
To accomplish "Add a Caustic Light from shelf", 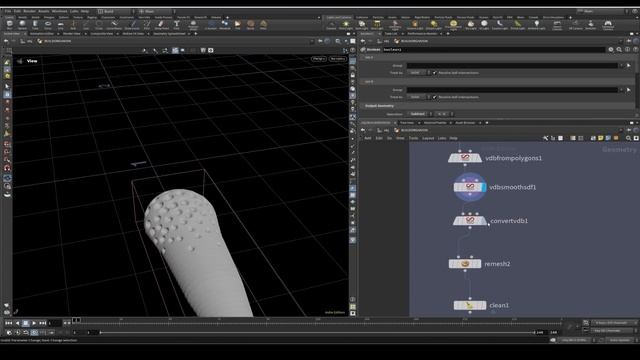I will 499,25.
